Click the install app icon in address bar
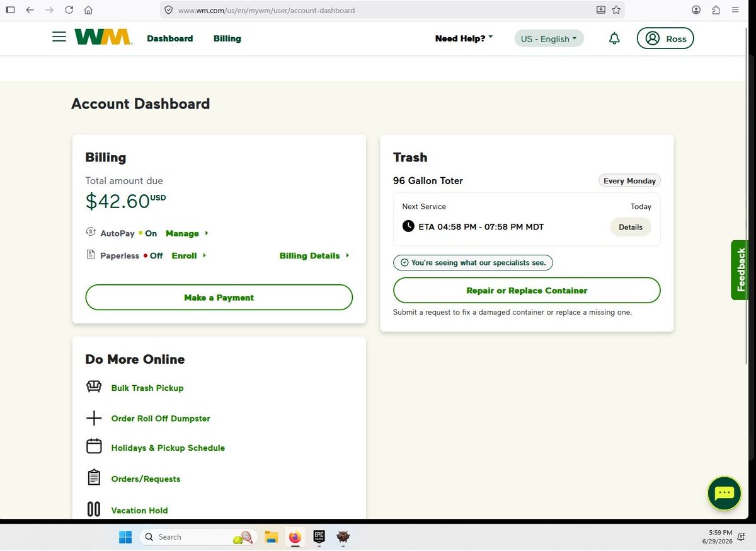This screenshot has width=756, height=551. tap(600, 10)
